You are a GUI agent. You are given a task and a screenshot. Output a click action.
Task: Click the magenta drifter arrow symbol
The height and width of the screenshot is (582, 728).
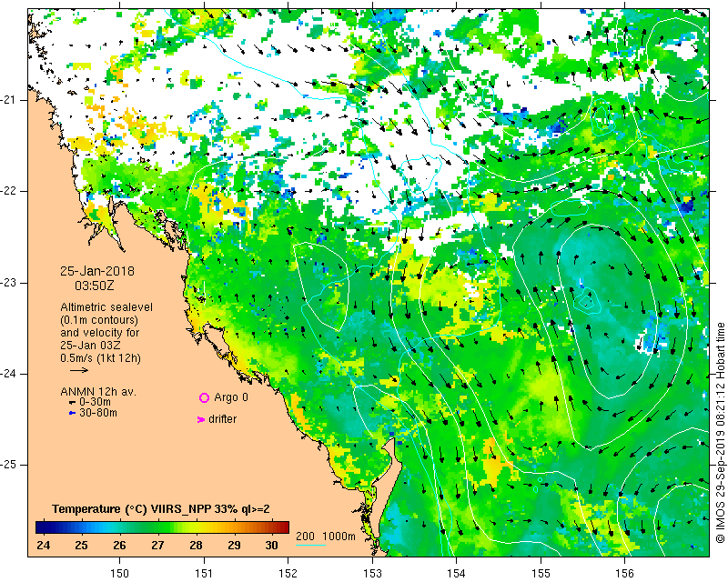(x=201, y=419)
